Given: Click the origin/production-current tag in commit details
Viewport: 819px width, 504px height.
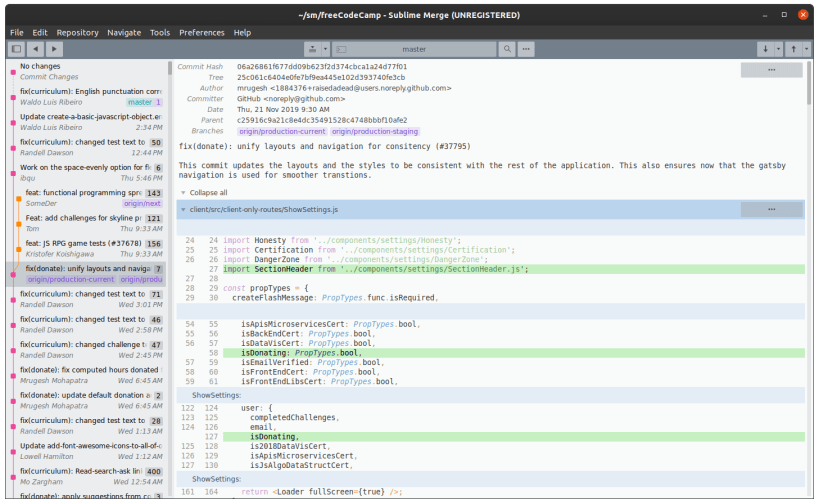Looking at the screenshot, I should [282, 132].
